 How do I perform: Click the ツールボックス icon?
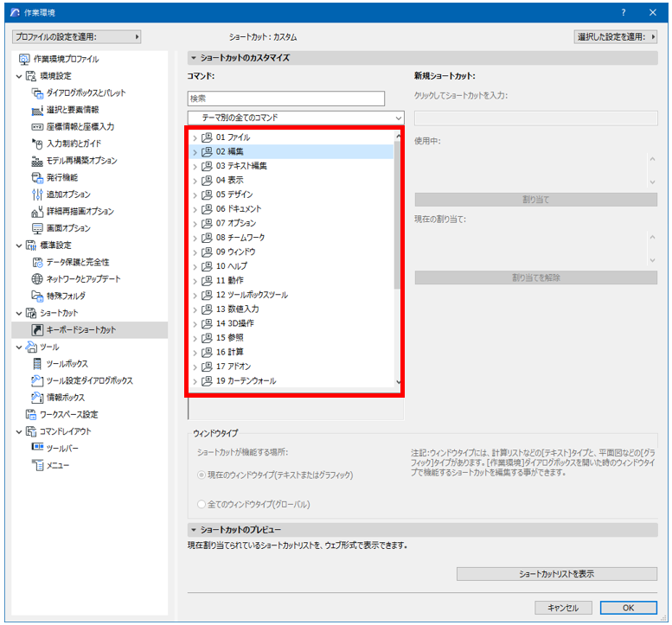coord(38,364)
